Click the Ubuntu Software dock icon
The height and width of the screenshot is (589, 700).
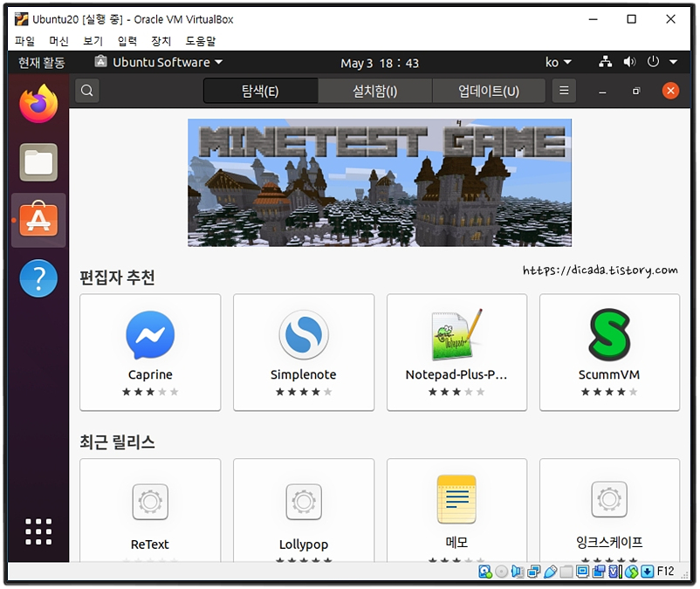38,220
